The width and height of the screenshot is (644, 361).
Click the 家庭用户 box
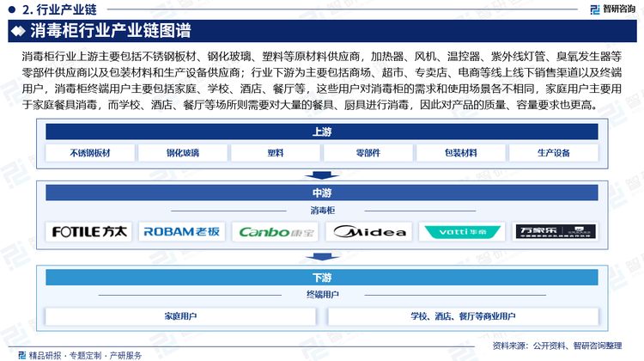coord(180,316)
